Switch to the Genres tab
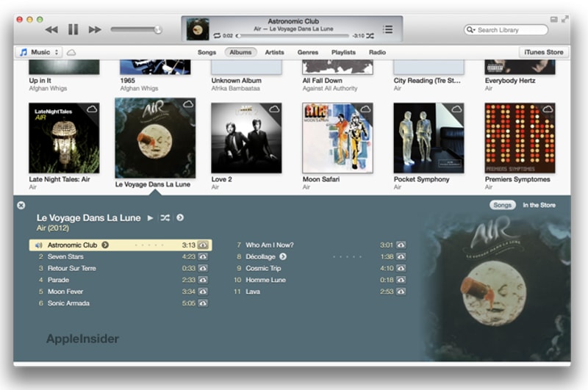The height and width of the screenshot is (390, 588). (x=308, y=52)
